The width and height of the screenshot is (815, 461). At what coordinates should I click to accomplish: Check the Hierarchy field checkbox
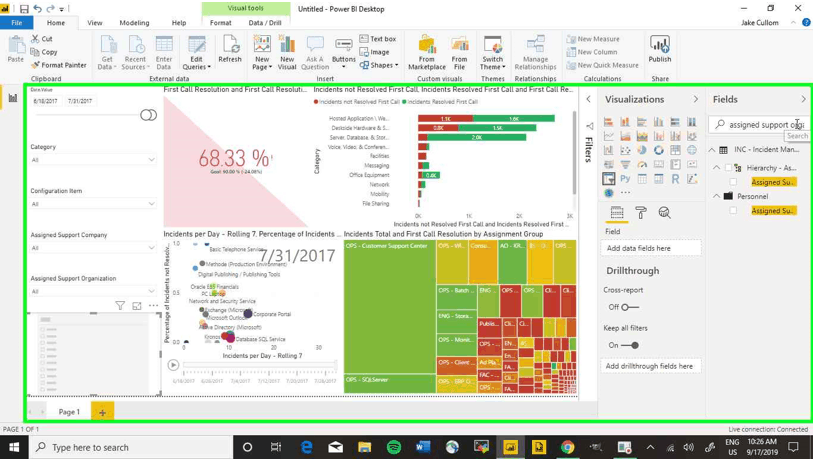[x=728, y=168]
